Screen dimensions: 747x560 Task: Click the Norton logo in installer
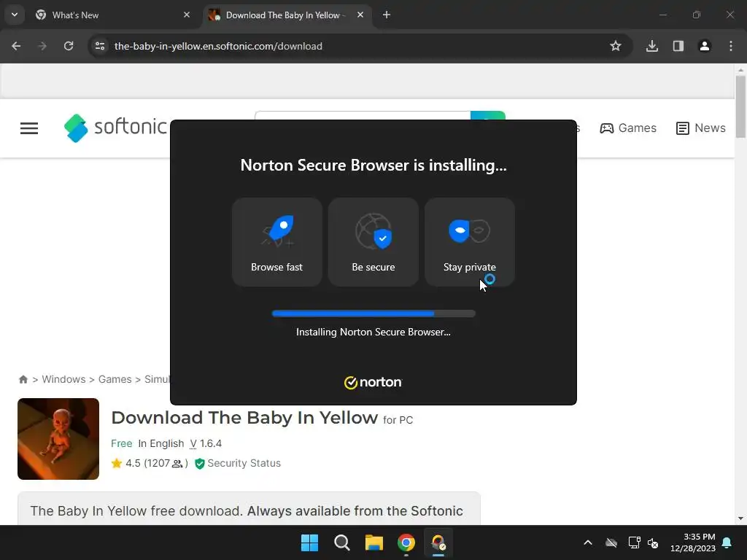(373, 382)
